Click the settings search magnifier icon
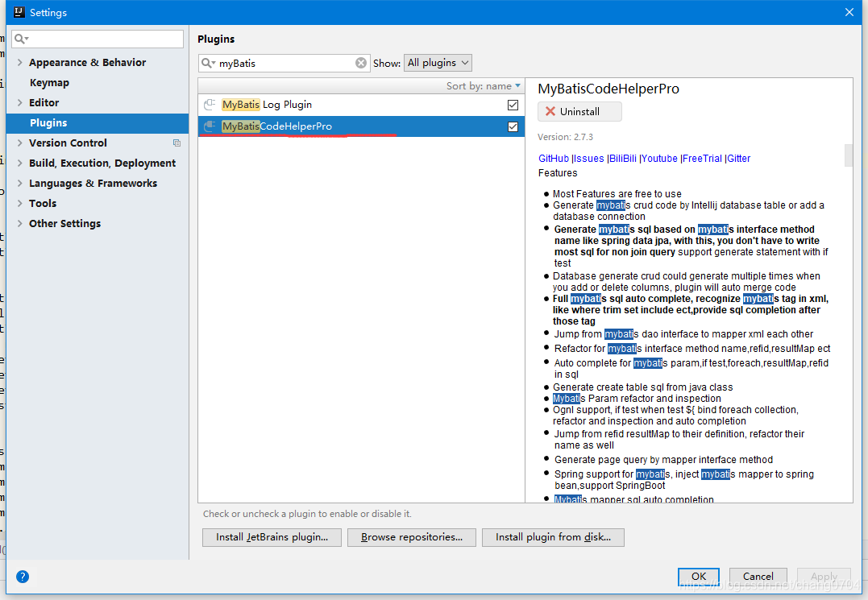Viewport: 868px width, 600px height. 21,39
